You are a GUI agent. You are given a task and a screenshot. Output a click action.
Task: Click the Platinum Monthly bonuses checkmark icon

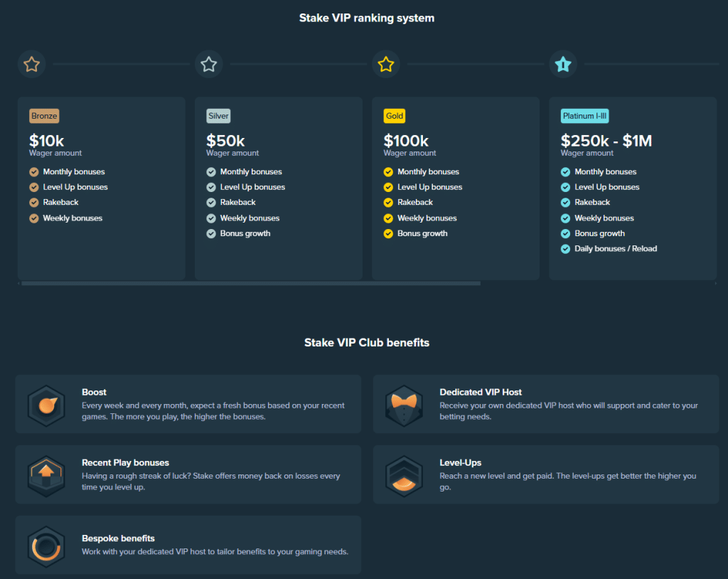point(565,172)
